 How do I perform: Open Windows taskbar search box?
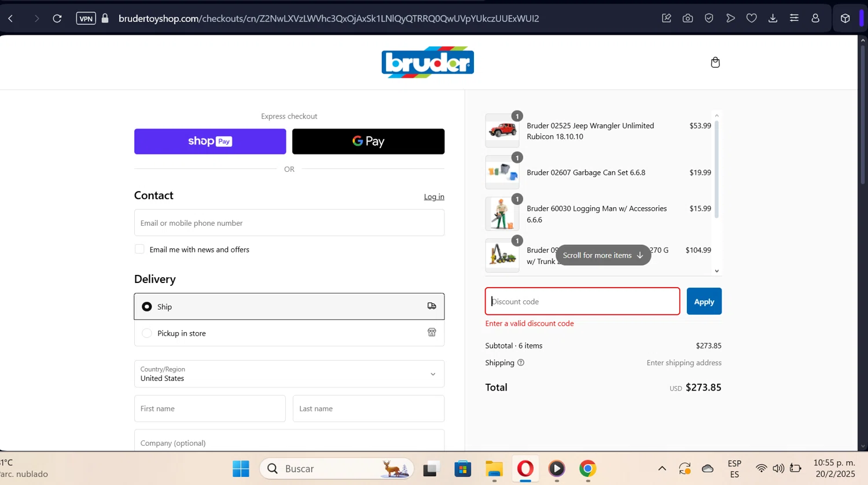tap(337, 468)
